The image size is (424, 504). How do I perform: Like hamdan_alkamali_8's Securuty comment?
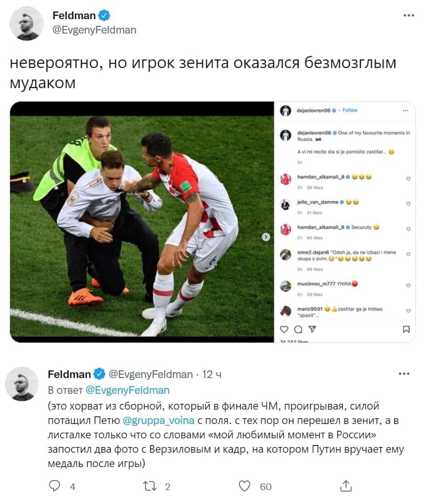(408, 229)
